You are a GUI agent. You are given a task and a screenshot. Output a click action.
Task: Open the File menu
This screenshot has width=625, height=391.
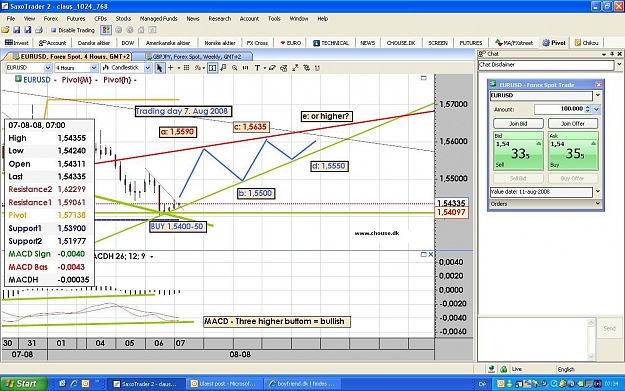click(11, 19)
